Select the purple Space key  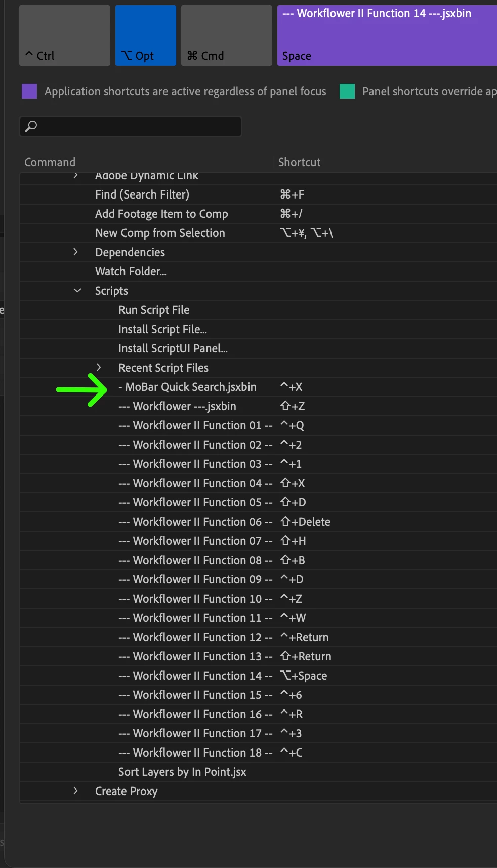tap(387, 35)
